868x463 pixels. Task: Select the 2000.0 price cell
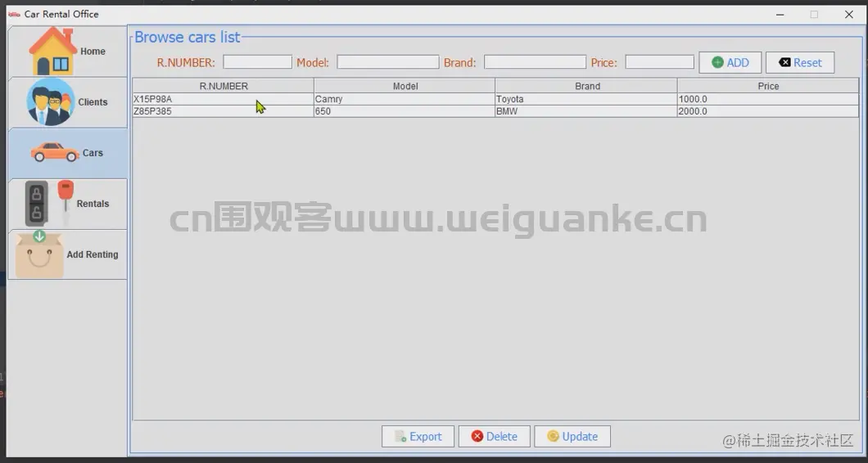point(768,111)
